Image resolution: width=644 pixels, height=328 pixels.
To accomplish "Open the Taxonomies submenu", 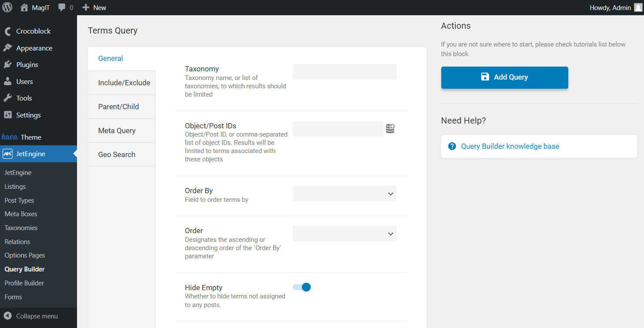I will 21,228.
